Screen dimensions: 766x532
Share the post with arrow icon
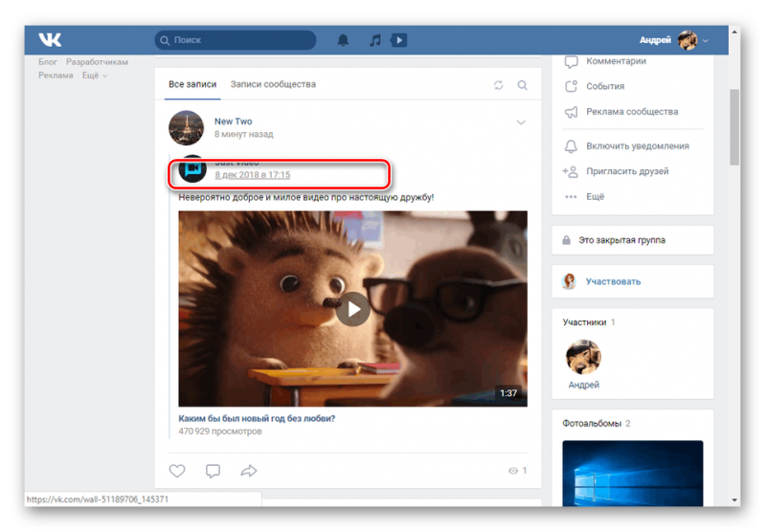click(x=249, y=471)
